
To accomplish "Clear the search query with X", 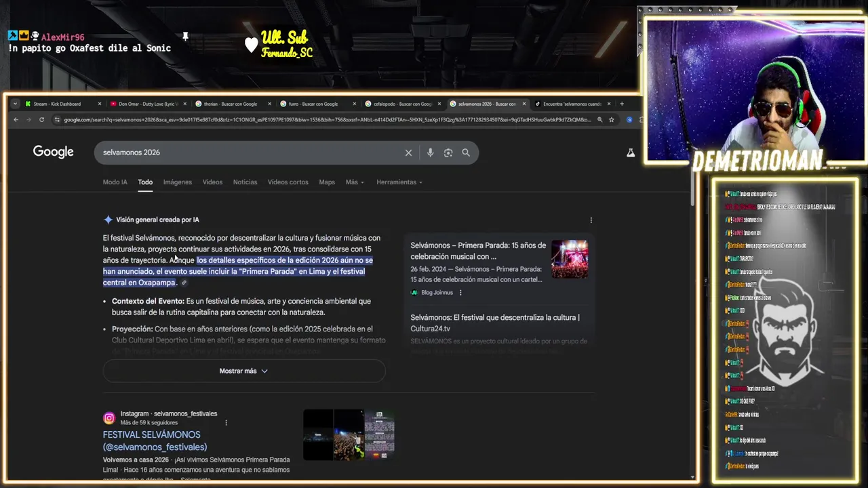I will 408,152.
